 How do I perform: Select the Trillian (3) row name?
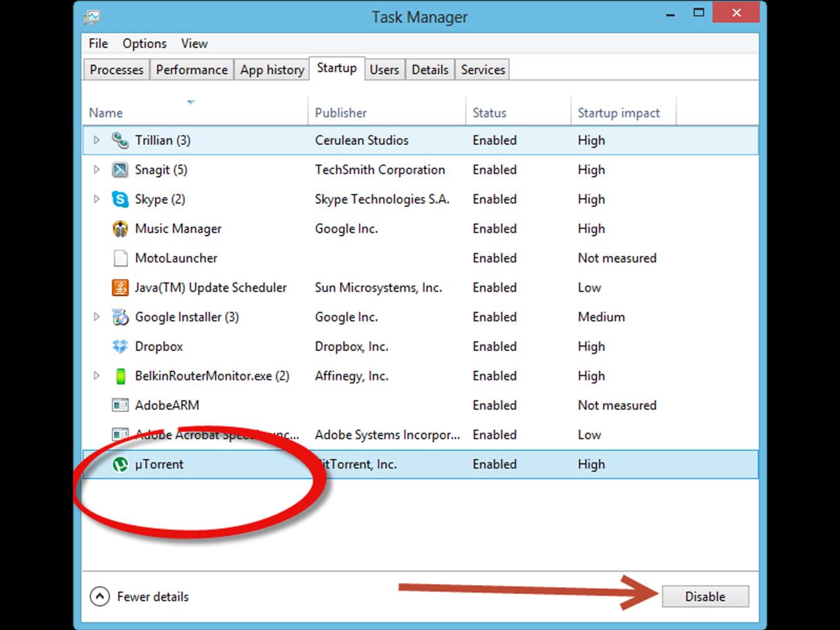tap(162, 140)
